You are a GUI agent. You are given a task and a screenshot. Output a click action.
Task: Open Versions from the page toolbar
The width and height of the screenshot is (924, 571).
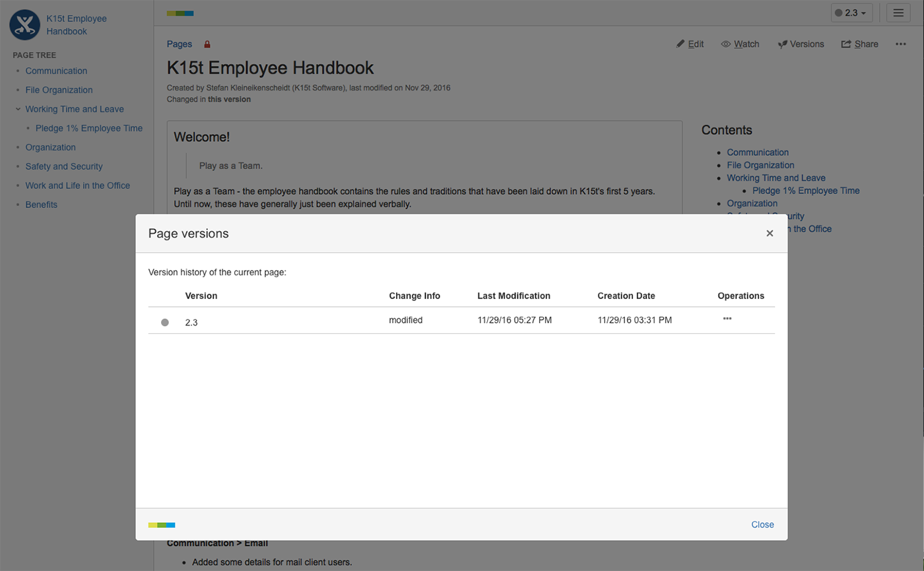tap(801, 44)
